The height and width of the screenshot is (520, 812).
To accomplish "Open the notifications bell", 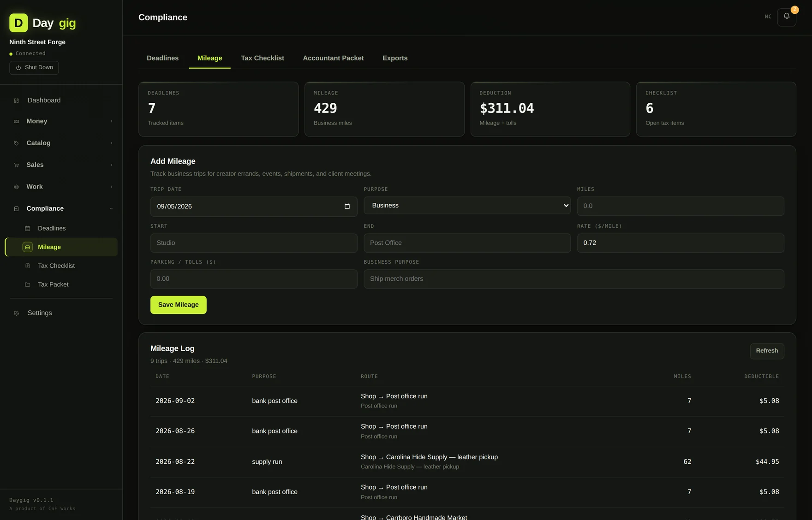I will point(787,17).
